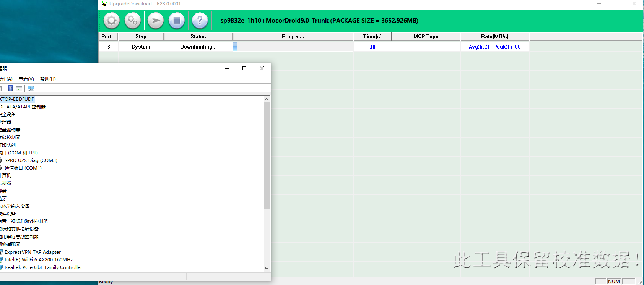This screenshot has width=644, height=285.
Task: Open Settings with the double-gear icon
Action: tap(133, 21)
